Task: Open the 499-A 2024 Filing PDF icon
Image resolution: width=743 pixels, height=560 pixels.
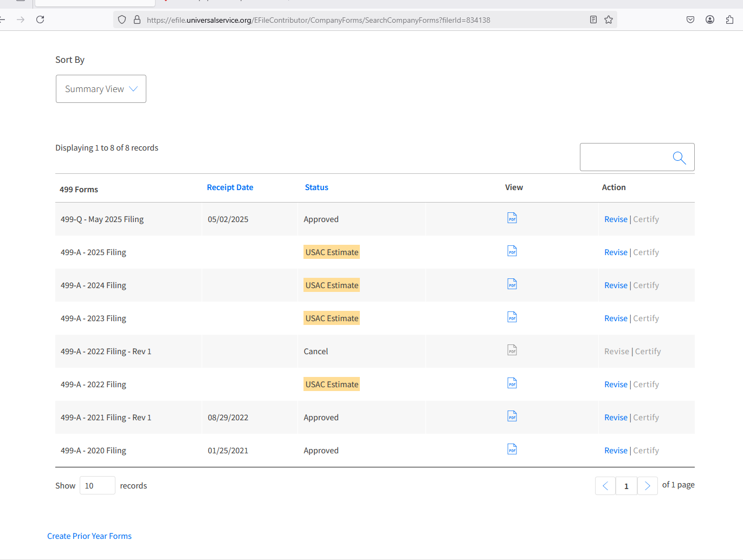Action: tap(512, 284)
